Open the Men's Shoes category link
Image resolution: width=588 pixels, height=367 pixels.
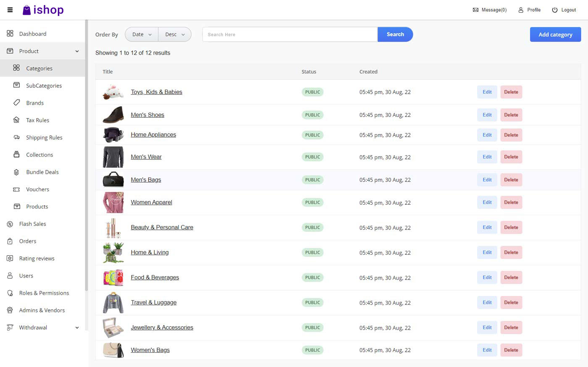[x=147, y=114]
